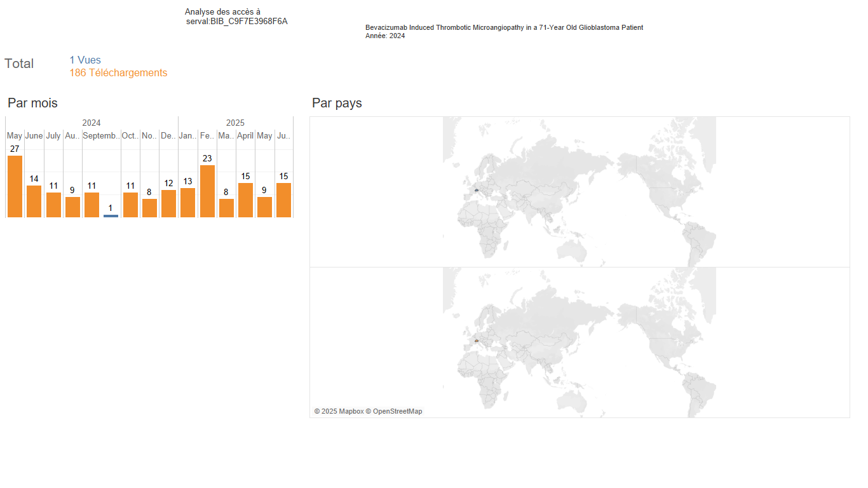Click the '1 Vues' total text
The width and height of the screenshot is (868, 488).
click(x=85, y=60)
